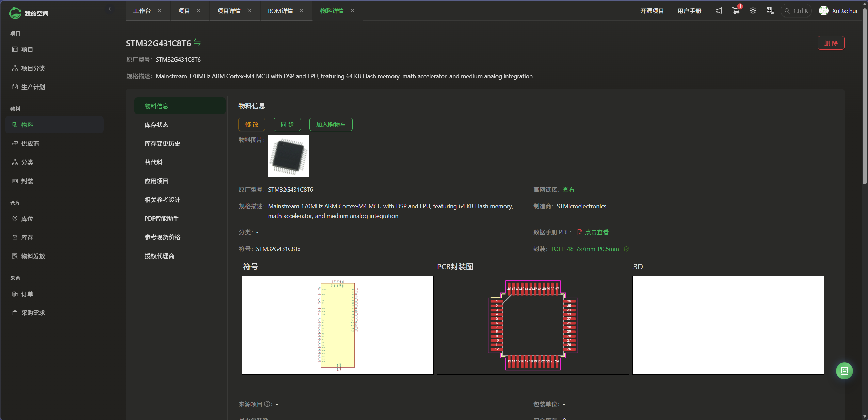Image resolution: width=868 pixels, height=420 pixels.
Task: Open PDF智能助手 section
Action: (162, 219)
